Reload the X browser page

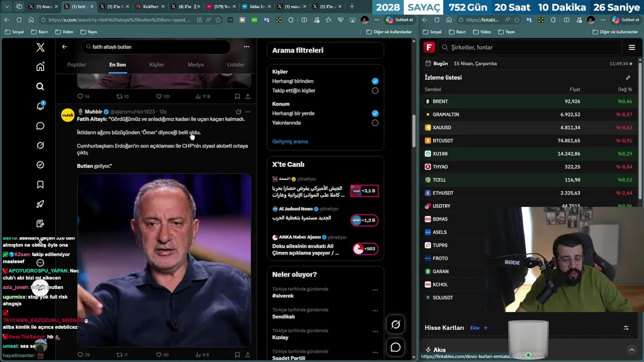(x=19, y=20)
